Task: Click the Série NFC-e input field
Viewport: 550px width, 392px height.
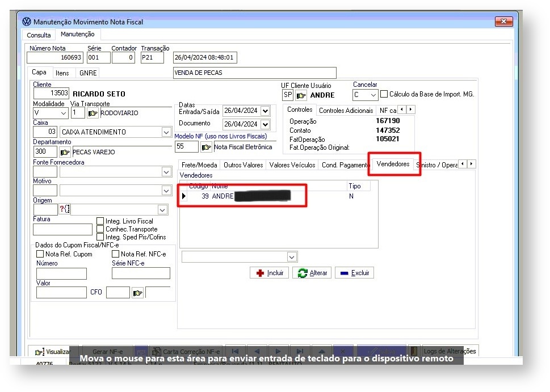Action: click(x=141, y=273)
